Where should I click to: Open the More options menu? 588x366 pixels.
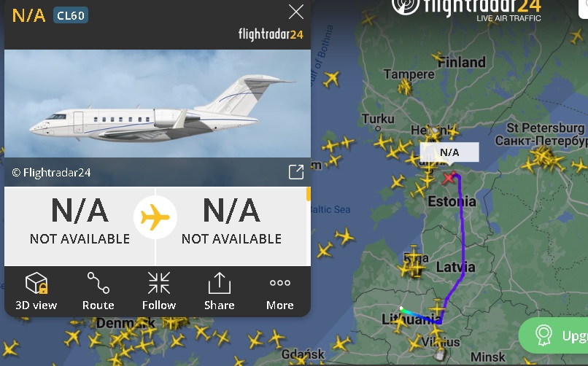tap(279, 291)
